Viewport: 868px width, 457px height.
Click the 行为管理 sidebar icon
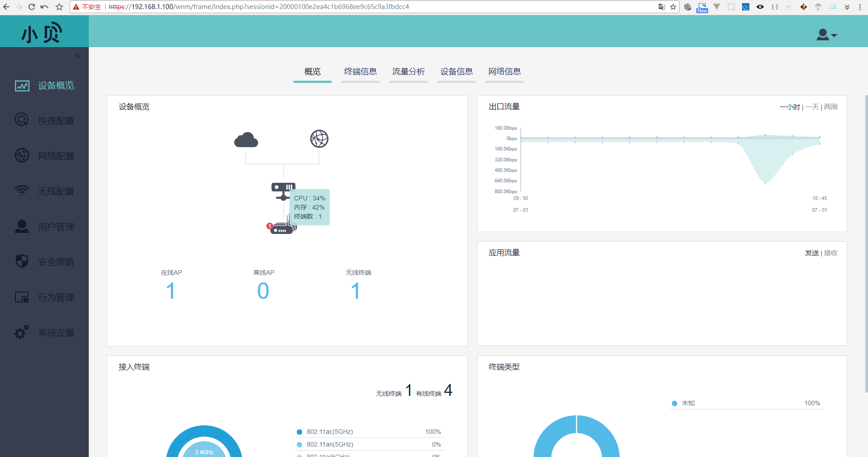pos(22,297)
